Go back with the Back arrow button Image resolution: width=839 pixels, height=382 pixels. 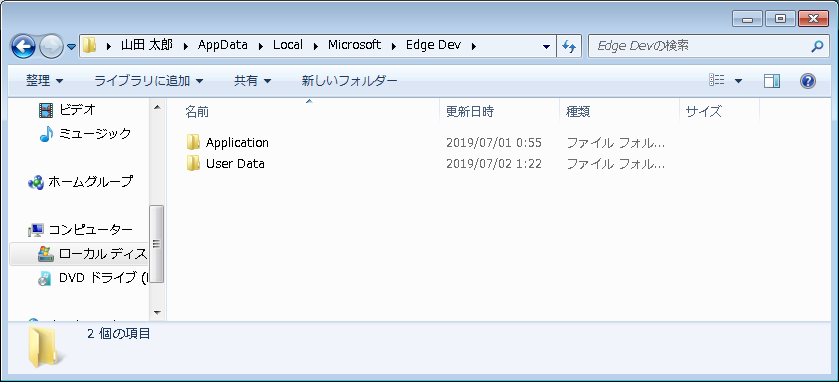(23, 47)
